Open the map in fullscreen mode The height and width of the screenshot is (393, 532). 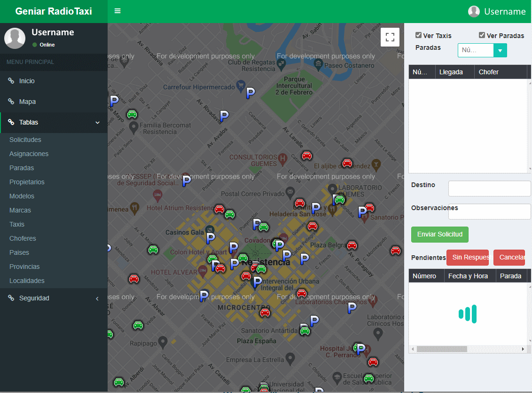tap(390, 37)
